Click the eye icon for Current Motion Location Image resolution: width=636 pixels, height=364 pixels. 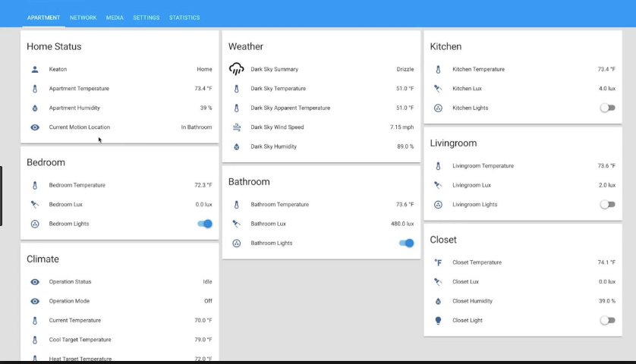(x=35, y=127)
